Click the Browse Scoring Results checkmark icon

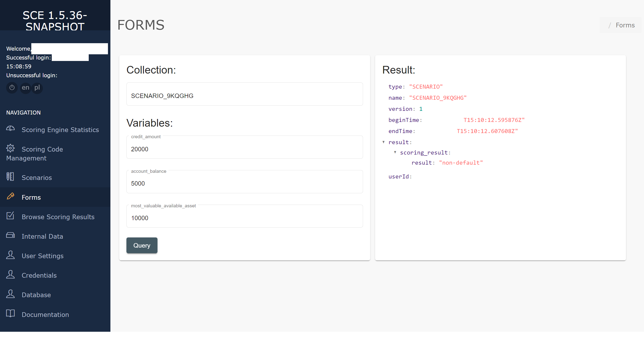(10, 216)
